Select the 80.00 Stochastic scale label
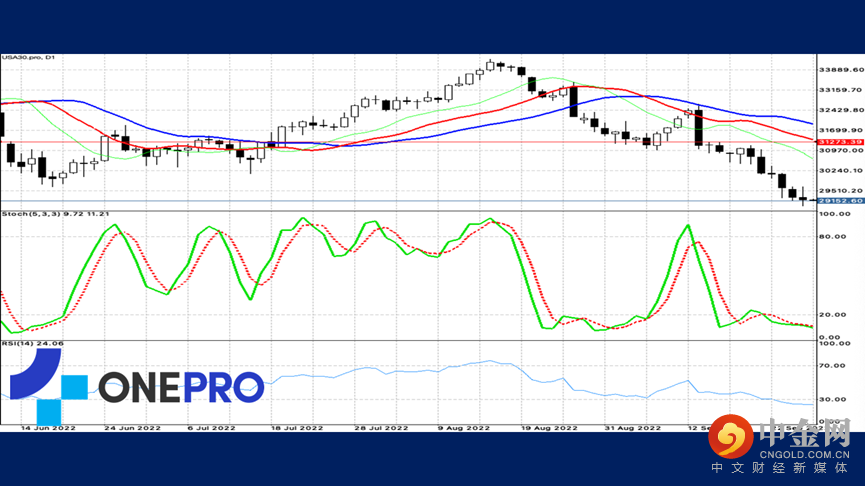 point(832,237)
